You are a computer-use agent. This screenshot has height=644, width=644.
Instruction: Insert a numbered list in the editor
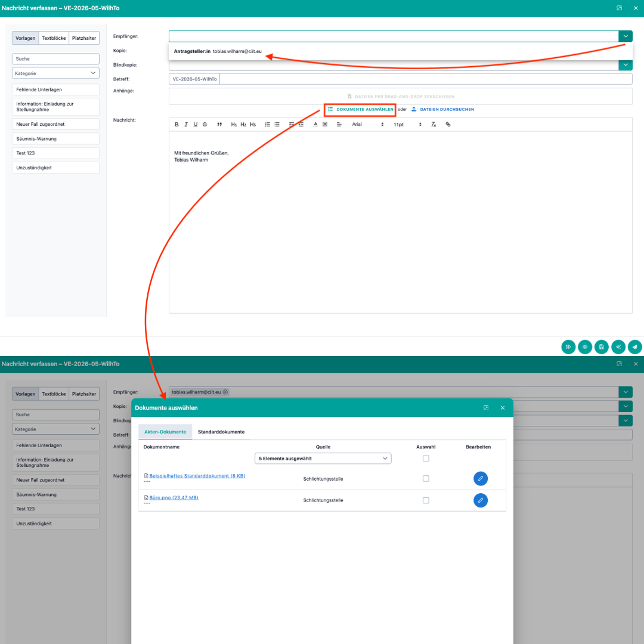(x=267, y=125)
